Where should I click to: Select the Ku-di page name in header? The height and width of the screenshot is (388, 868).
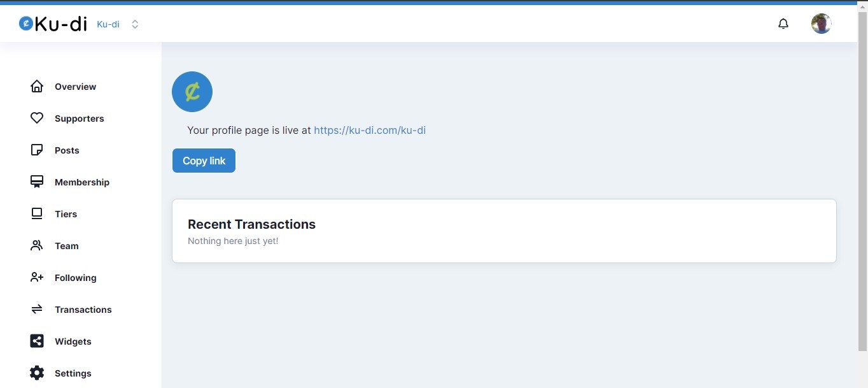pyautogui.click(x=108, y=24)
